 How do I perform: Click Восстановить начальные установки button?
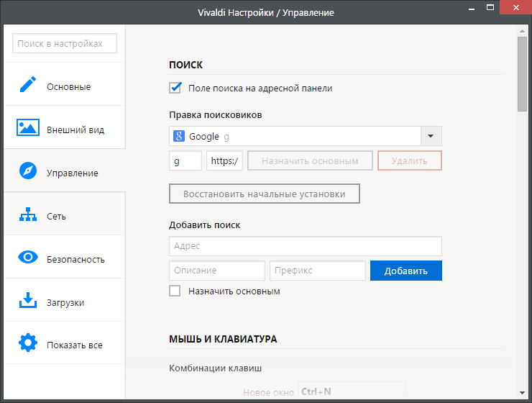pos(264,194)
